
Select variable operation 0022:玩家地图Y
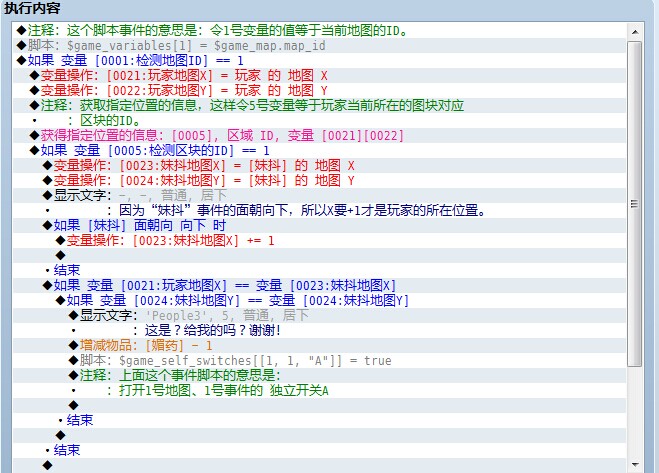(x=319, y=90)
